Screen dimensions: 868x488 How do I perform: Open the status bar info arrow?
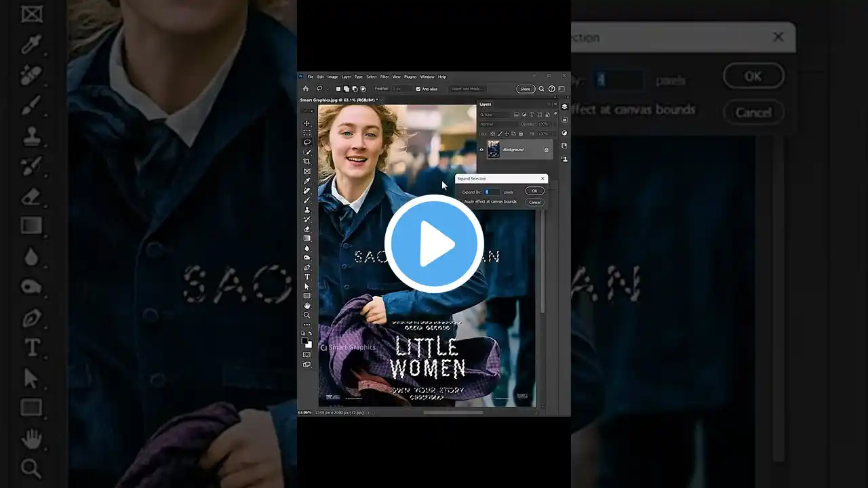click(x=367, y=412)
